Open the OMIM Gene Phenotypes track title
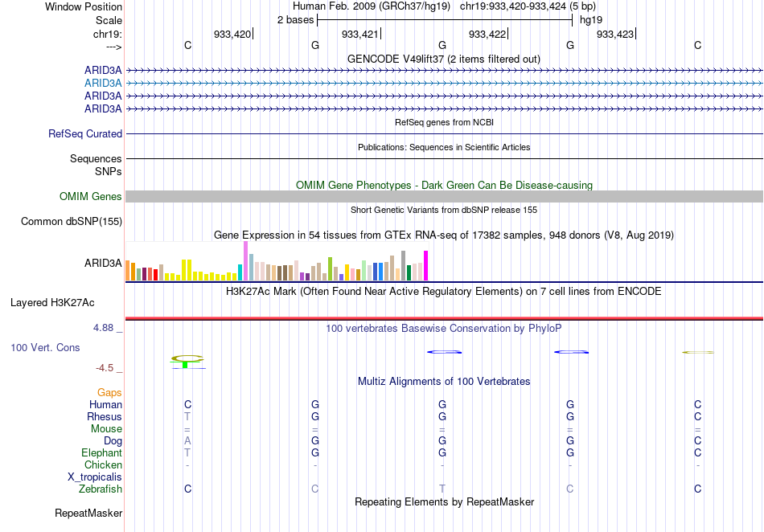This screenshot has width=764, height=532. [x=444, y=185]
